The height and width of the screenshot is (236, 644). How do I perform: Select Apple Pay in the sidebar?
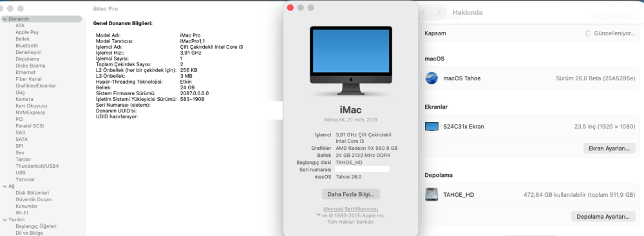[x=27, y=32]
